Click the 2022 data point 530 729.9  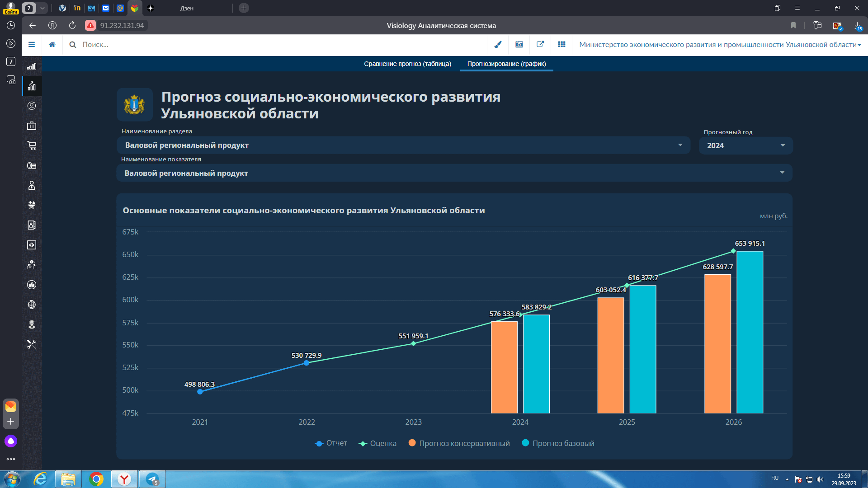307,363
